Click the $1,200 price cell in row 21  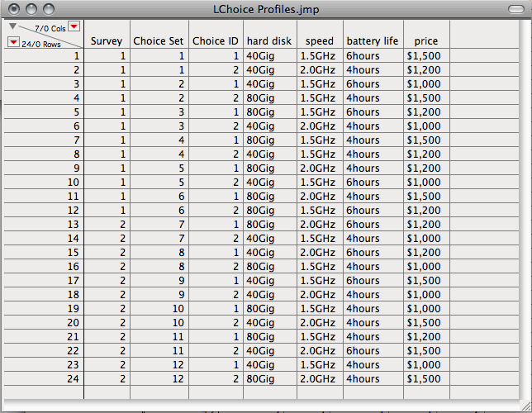tap(426, 337)
